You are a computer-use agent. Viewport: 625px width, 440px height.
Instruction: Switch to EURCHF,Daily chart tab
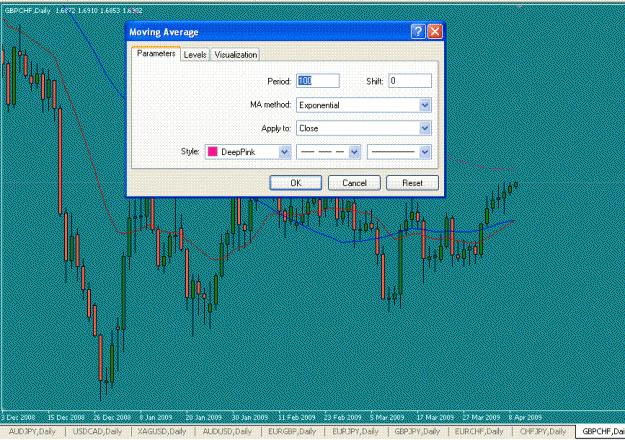click(479, 432)
